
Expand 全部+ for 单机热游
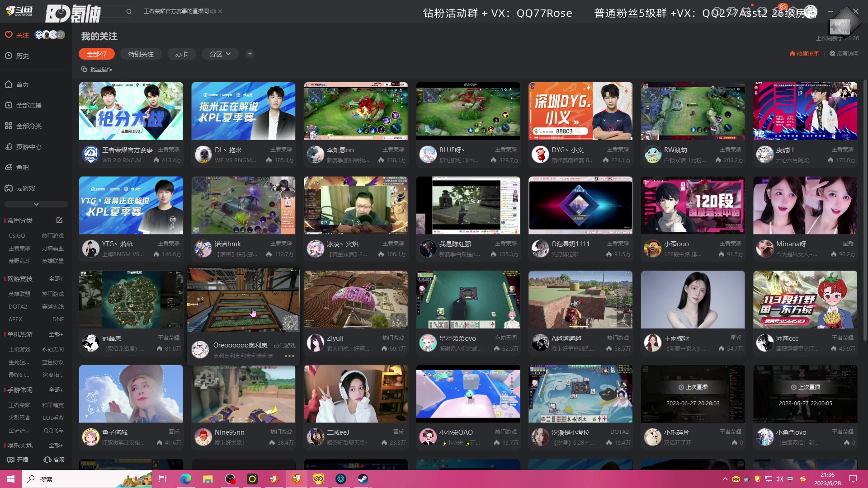coord(56,334)
